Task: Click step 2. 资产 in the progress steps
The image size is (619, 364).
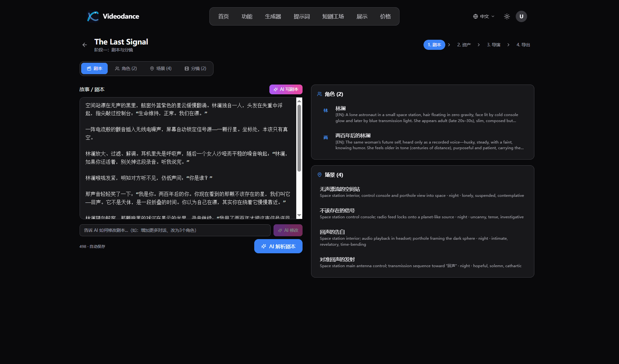Action: [x=464, y=45]
